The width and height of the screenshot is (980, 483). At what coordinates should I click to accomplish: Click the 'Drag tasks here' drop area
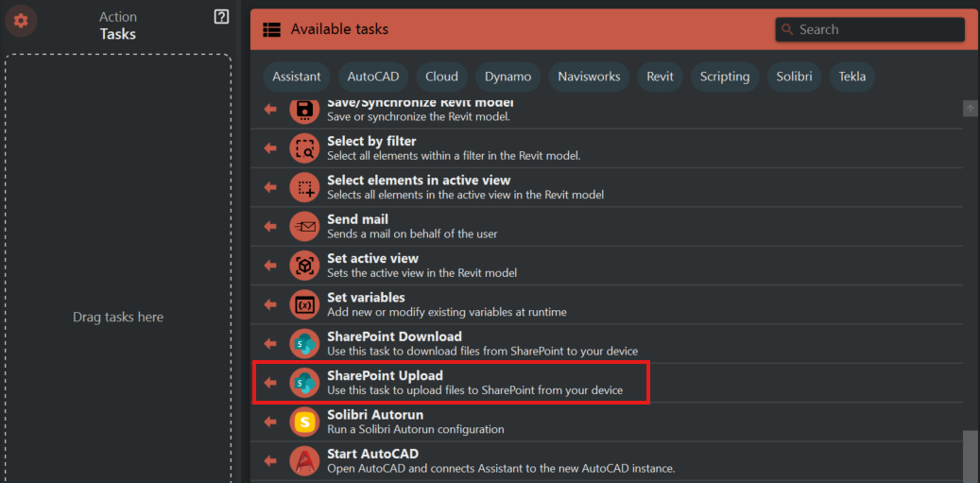pyautogui.click(x=118, y=268)
